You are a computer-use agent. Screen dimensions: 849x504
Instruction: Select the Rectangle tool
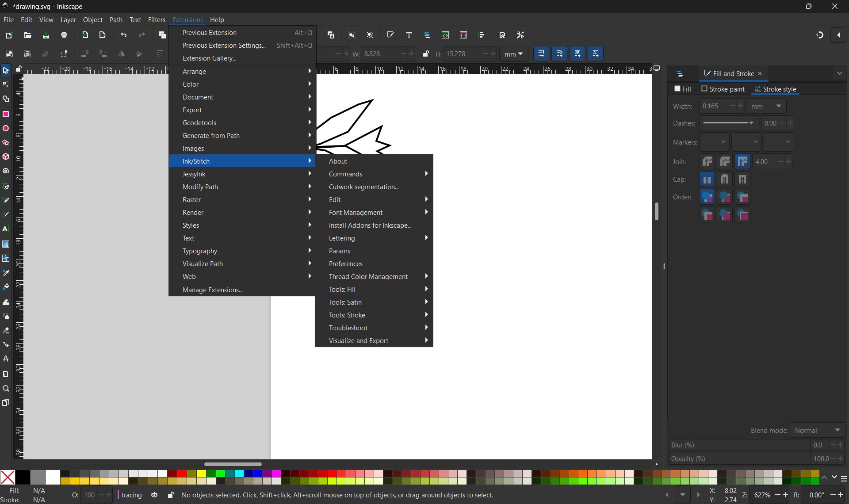pos(6,115)
